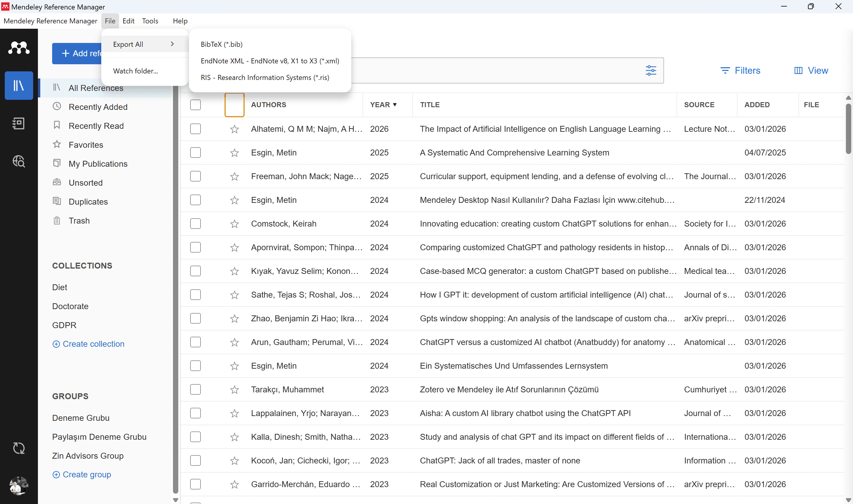Screen dimensions: 853x504
Task: Click the Add reference button
Action: [x=77, y=53]
